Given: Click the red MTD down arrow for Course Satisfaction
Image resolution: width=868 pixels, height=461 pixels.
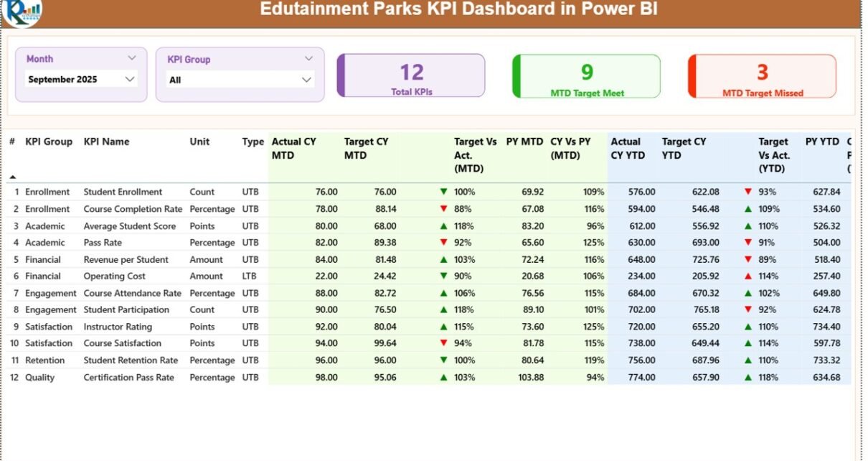Looking at the screenshot, I should point(443,344).
